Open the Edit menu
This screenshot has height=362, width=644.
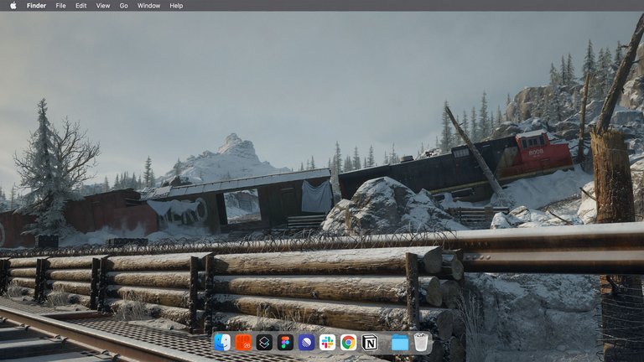click(x=80, y=6)
